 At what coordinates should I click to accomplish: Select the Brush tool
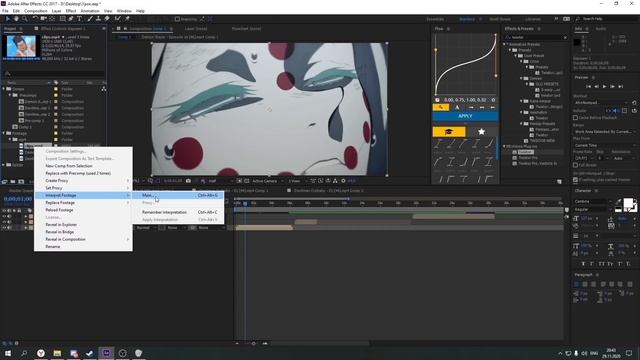(90, 19)
